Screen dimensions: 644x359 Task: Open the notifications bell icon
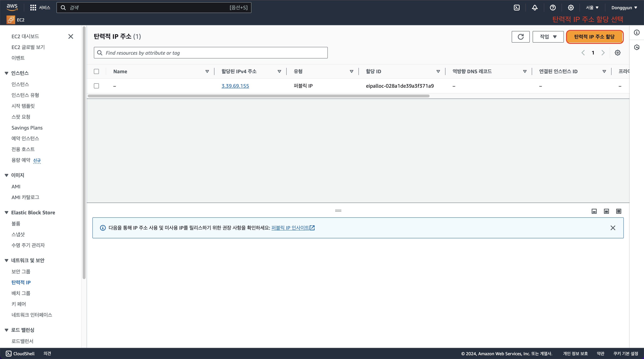[534, 8]
